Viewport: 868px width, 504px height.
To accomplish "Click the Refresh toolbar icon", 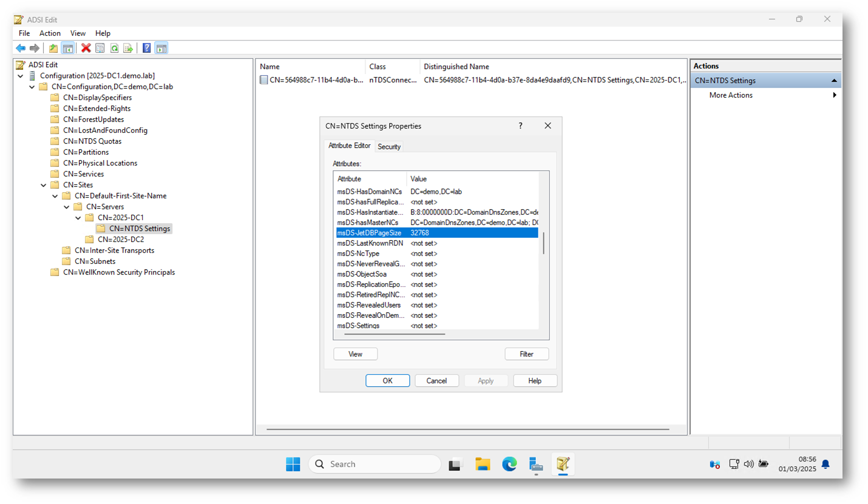I will pyautogui.click(x=114, y=49).
